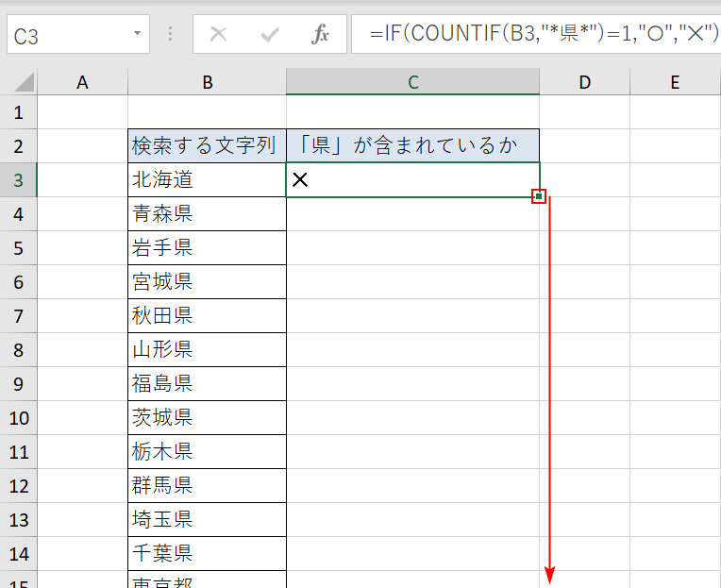Select row 8 header
This screenshot has width=721, height=588.
pyautogui.click(x=18, y=350)
